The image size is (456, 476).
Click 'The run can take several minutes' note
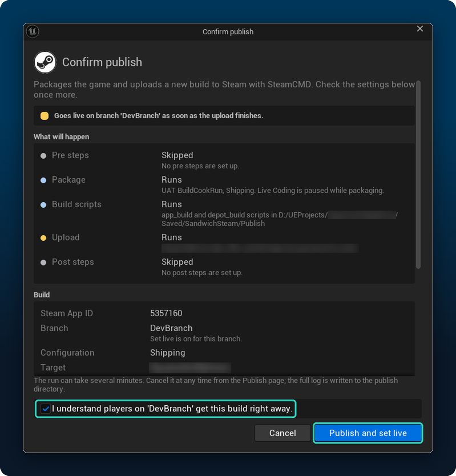click(216, 385)
